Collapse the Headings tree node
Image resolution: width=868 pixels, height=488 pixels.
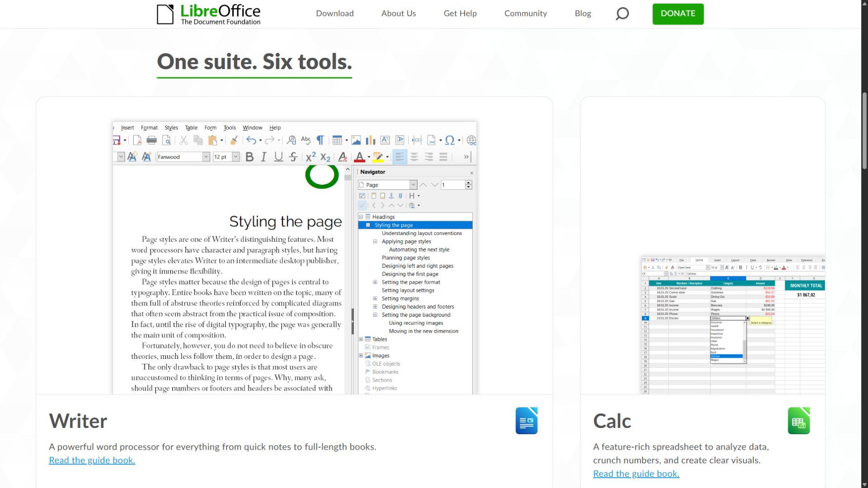click(361, 217)
